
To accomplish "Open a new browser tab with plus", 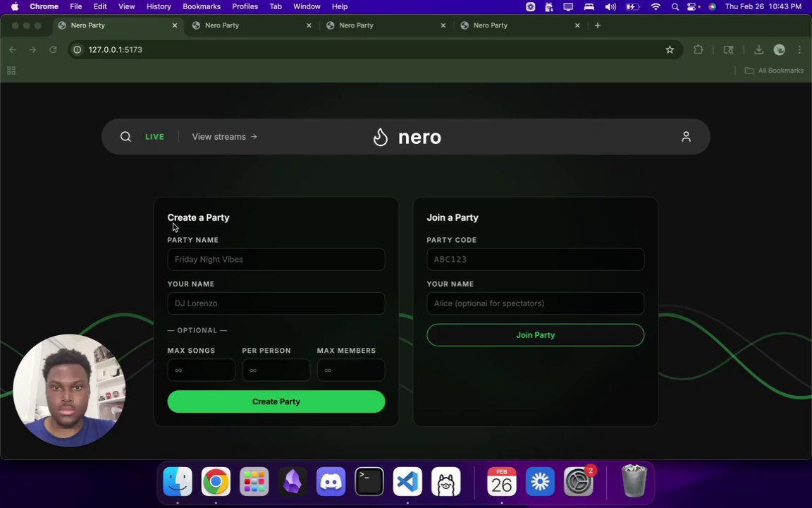I will pos(598,25).
